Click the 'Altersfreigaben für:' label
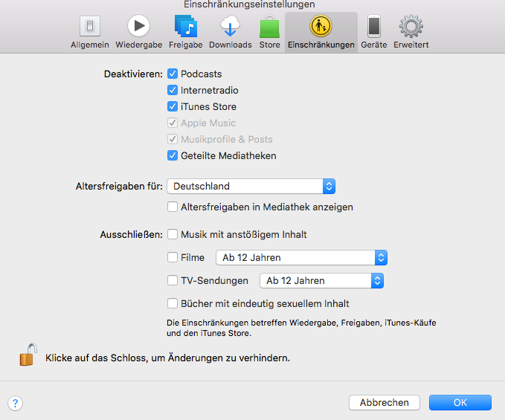505x420 pixels. (x=119, y=187)
